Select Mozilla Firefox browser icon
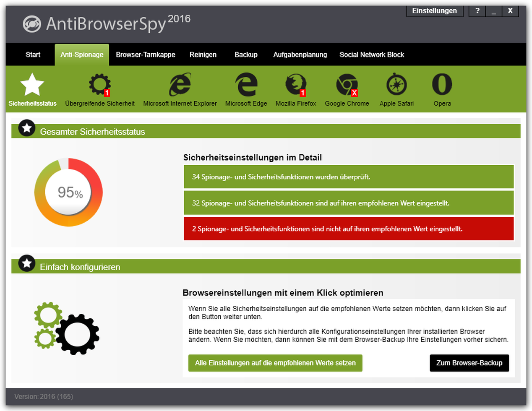The width and height of the screenshot is (532, 411). tap(296, 85)
